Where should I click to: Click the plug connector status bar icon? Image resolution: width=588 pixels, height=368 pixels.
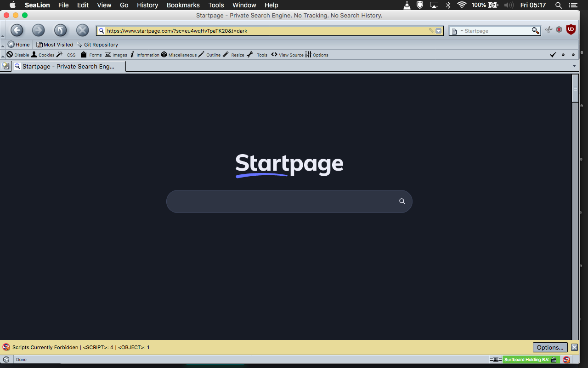(x=495, y=360)
